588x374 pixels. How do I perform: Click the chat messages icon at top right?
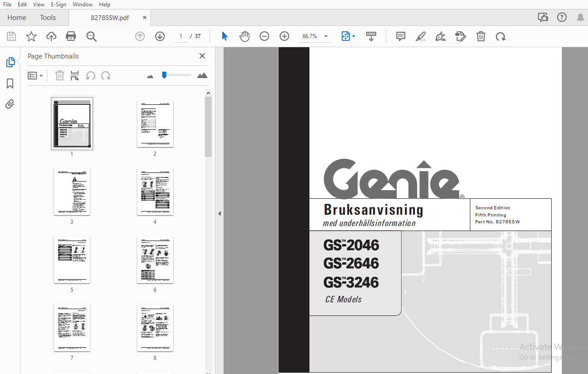(543, 18)
